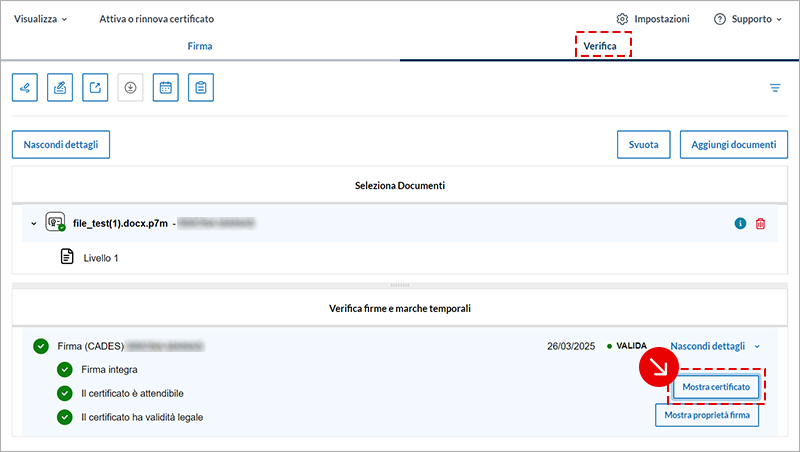The height and width of the screenshot is (452, 800).
Task: Delete file_test(1).docx.p7m with red trash icon
Action: pos(761,223)
